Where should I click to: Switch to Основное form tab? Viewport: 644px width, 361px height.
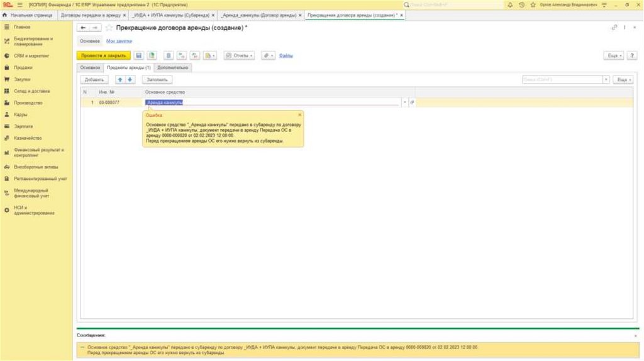[x=90, y=67]
